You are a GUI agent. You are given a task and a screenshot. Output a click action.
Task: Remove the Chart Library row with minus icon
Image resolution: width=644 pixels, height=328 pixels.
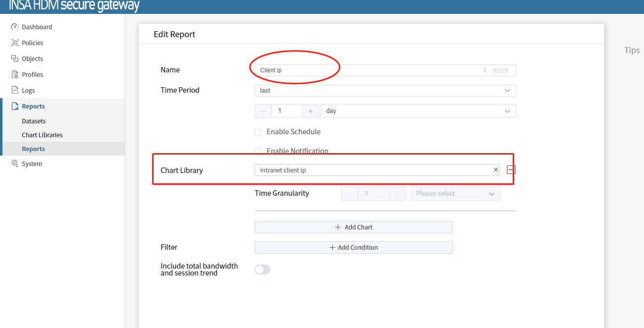[x=511, y=170]
